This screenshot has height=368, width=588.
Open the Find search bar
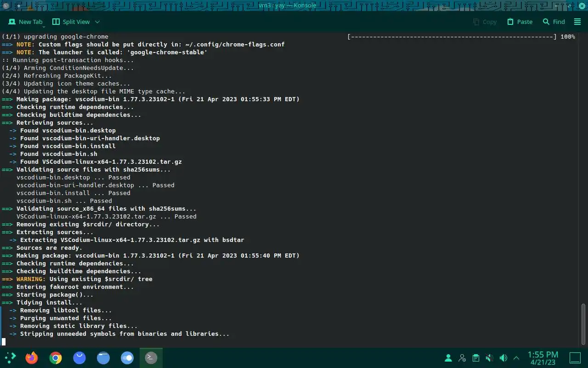tap(554, 22)
